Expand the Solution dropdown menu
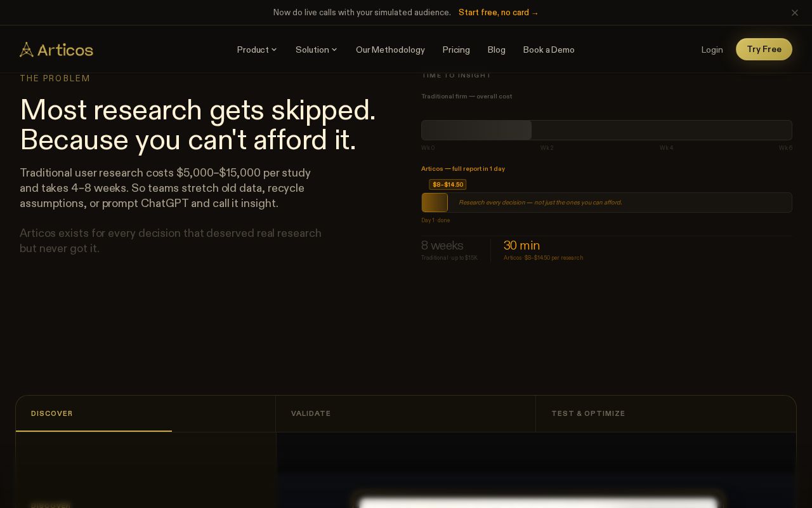This screenshot has height=508, width=812. point(317,50)
